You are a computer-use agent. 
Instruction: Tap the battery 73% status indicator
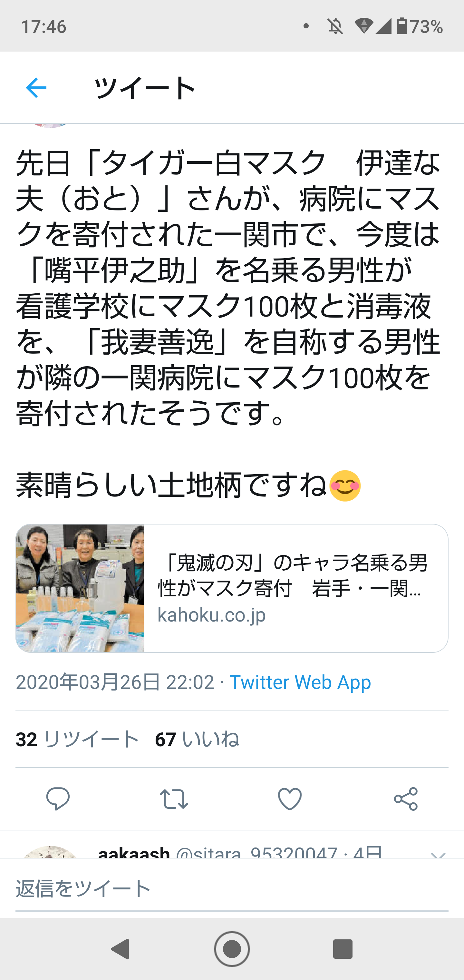pyautogui.click(x=420, y=27)
